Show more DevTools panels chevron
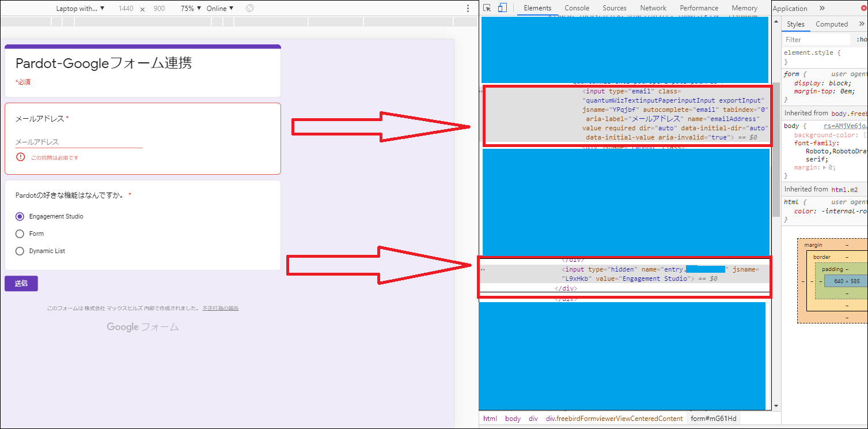This screenshot has width=868, height=429. click(x=822, y=8)
